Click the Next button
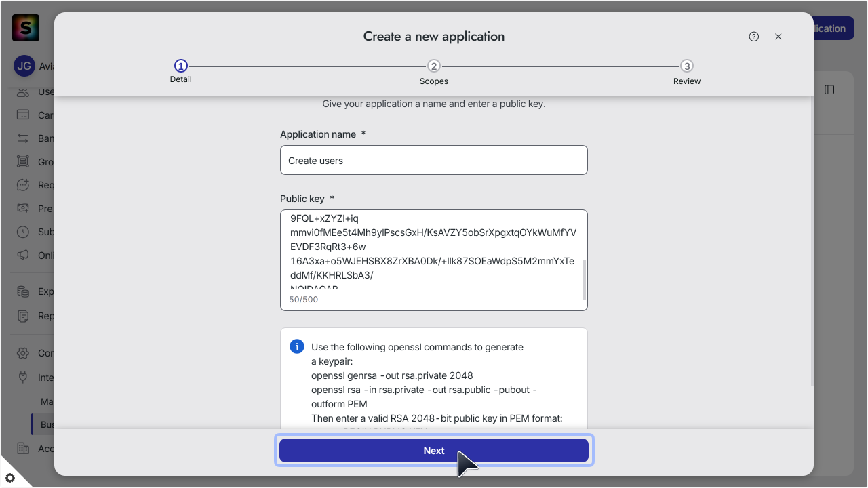 point(434,451)
